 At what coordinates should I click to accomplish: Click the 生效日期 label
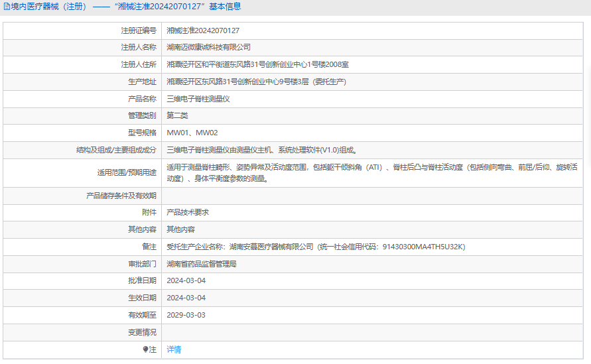pos(142,298)
